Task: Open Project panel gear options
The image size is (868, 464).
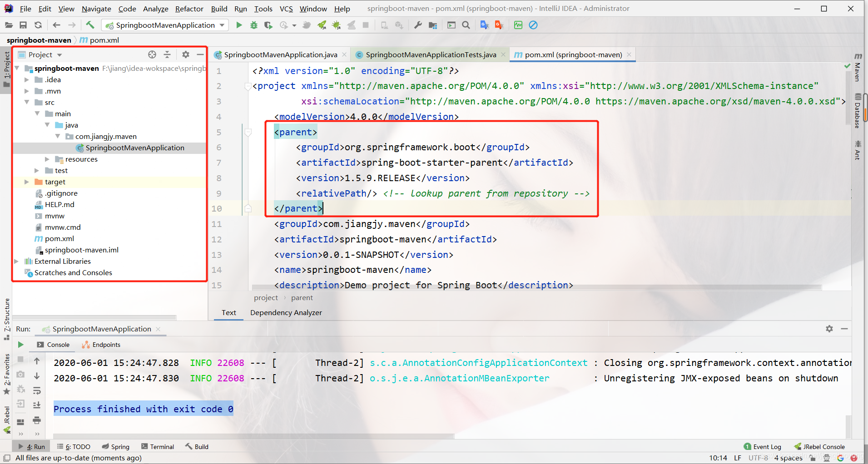Action: click(x=185, y=54)
